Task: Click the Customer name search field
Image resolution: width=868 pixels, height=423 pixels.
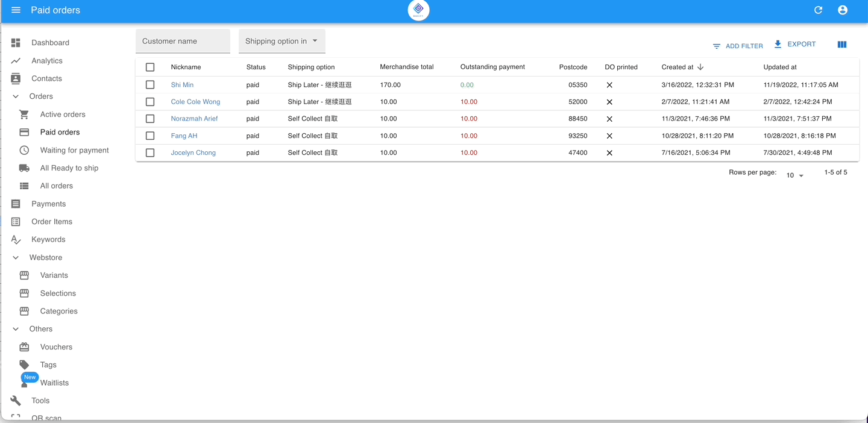Action: tap(183, 41)
